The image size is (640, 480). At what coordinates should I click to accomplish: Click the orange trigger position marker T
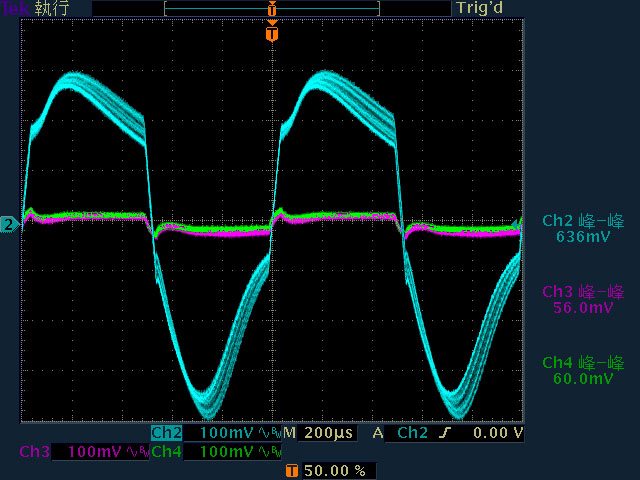(271, 34)
